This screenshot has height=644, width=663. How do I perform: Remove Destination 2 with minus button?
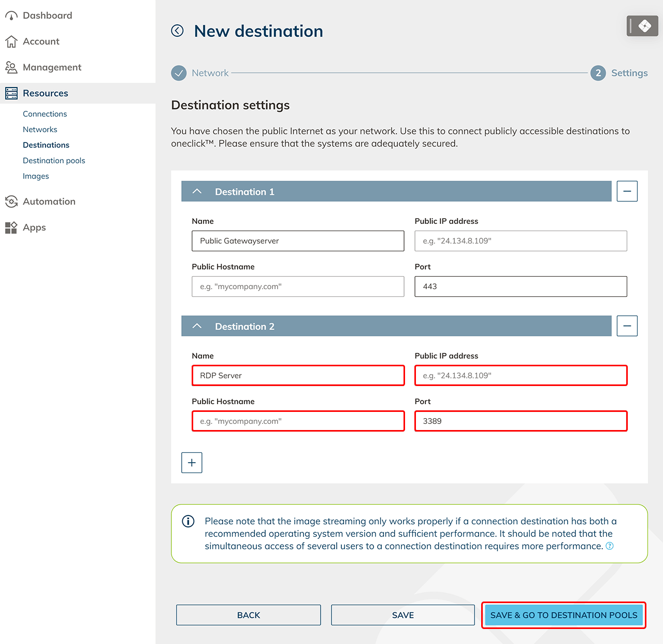tap(627, 326)
